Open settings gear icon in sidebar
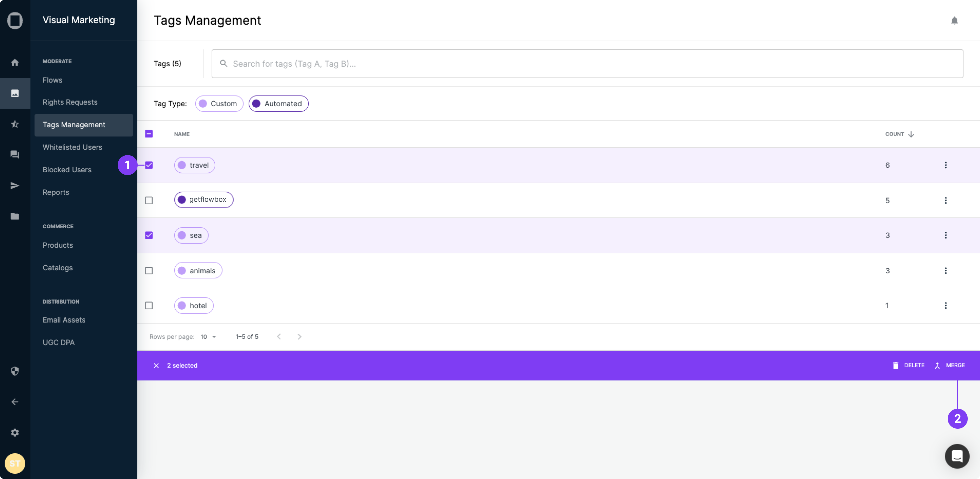Screen dimensions: 980x479 point(15,433)
